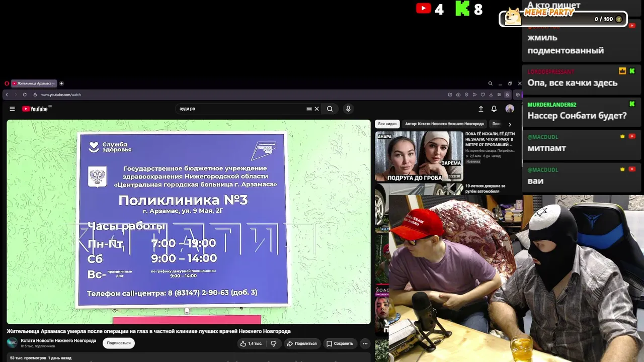The image size is (644, 362).
Task: Open the three-dot more actions menu
Action: [x=365, y=343]
